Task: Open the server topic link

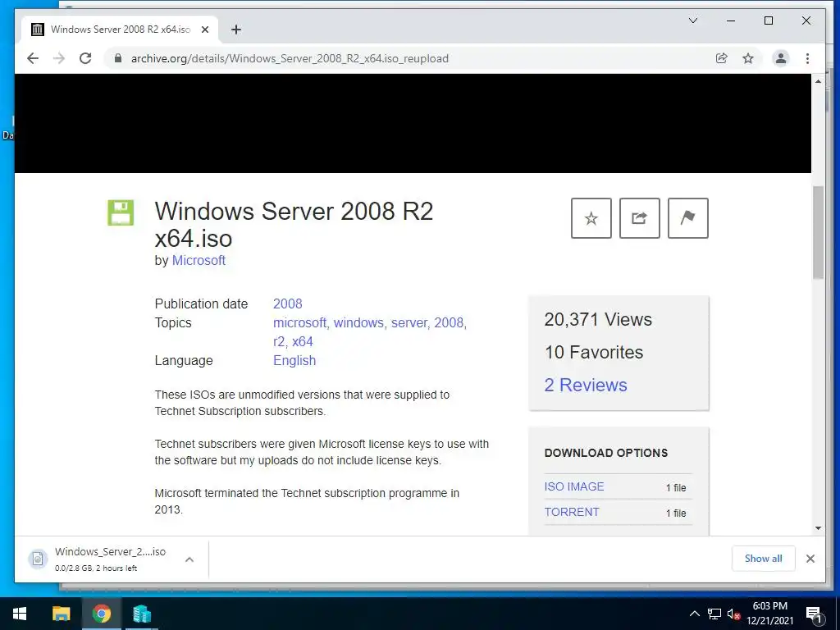Action: coord(409,322)
